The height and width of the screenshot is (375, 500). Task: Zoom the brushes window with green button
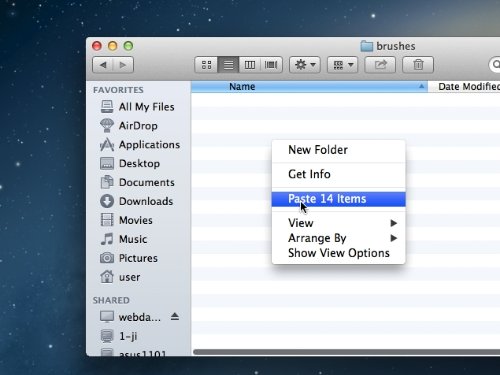click(x=128, y=46)
